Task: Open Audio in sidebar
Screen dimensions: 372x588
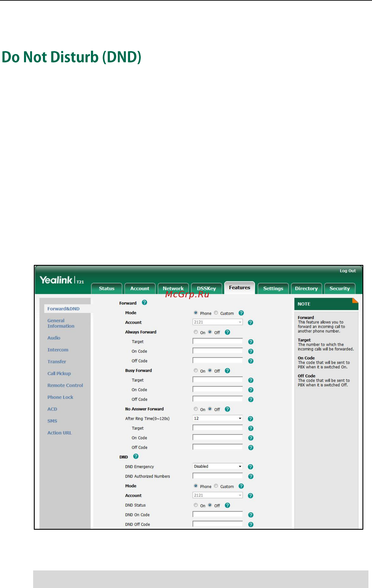Action: (54, 338)
